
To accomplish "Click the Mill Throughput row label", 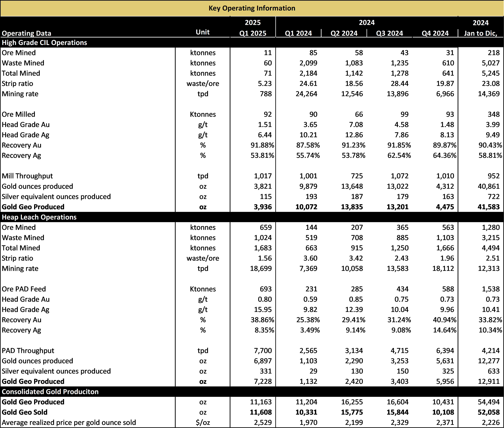I will pos(27,176).
